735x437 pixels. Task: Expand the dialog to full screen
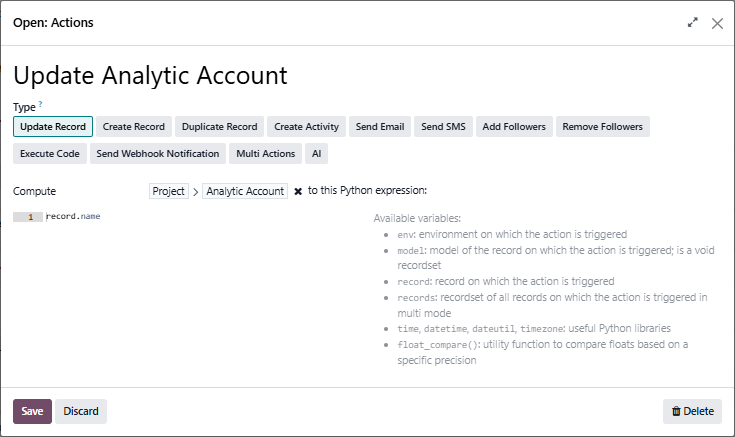(692, 22)
